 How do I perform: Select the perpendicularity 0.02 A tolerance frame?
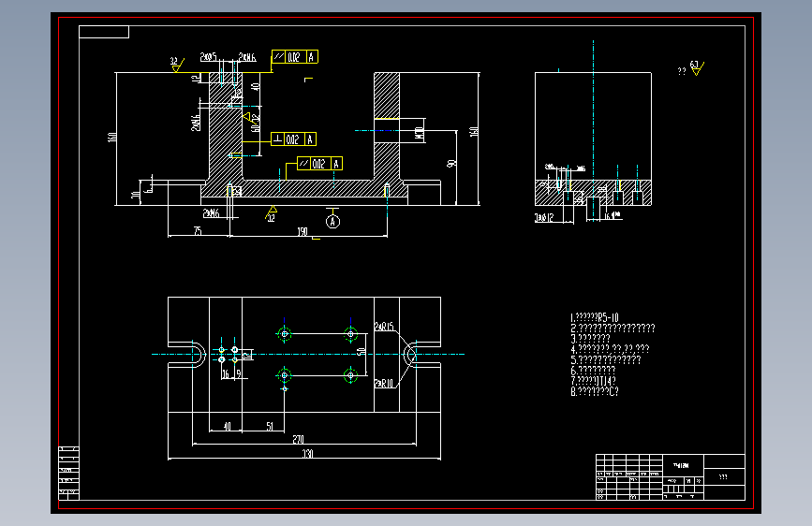(294, 139)
